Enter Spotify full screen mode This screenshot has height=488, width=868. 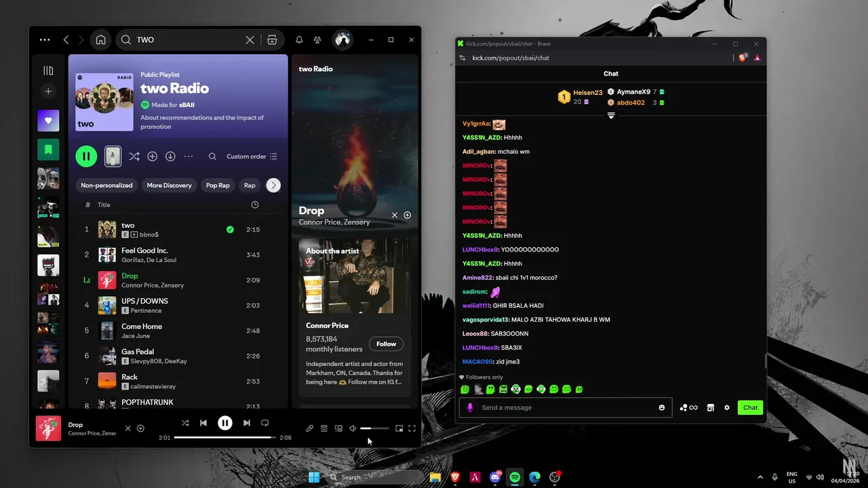tap(412, 428)
